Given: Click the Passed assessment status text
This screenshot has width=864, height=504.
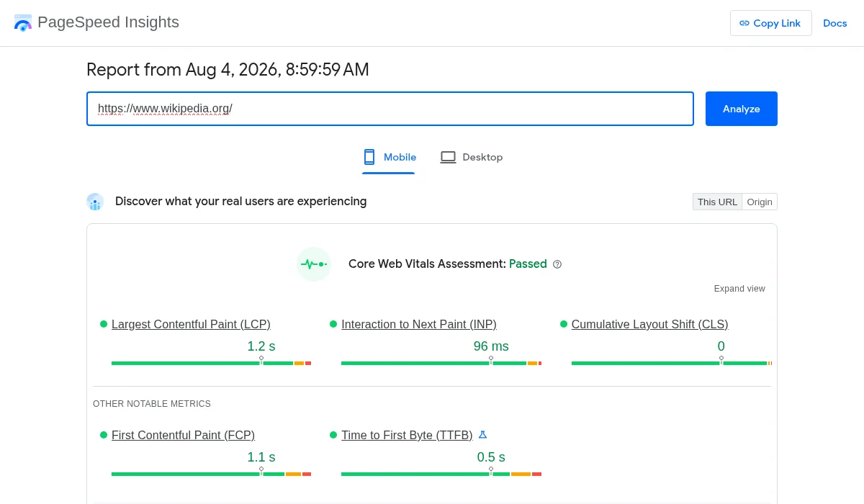Looking at the screenshot, I should click(x=528, y=264).
